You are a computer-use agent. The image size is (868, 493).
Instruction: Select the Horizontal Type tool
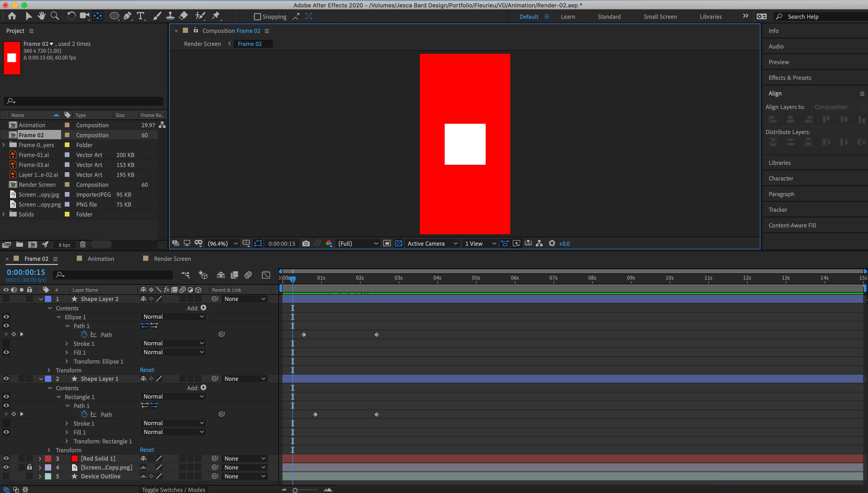[140, 16]
